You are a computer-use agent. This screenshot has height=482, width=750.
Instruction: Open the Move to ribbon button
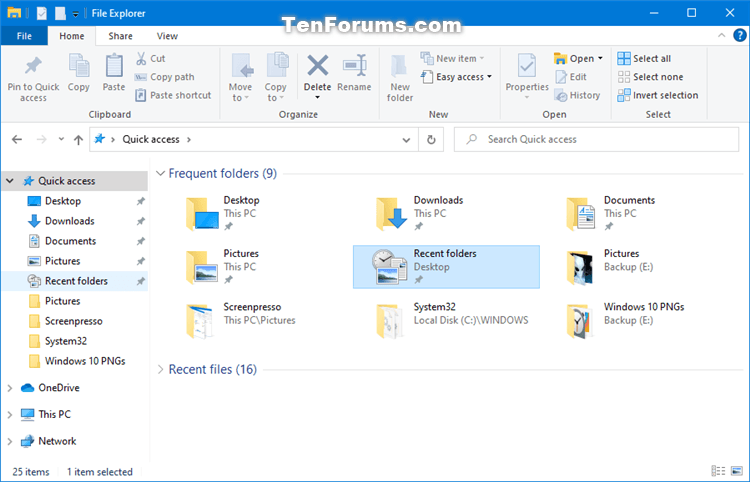coord(240,77)
